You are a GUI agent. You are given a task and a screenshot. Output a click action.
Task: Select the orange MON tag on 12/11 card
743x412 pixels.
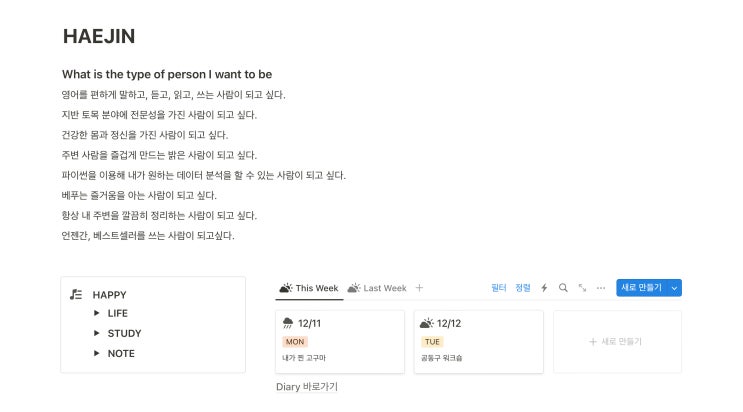click(295, 341)
